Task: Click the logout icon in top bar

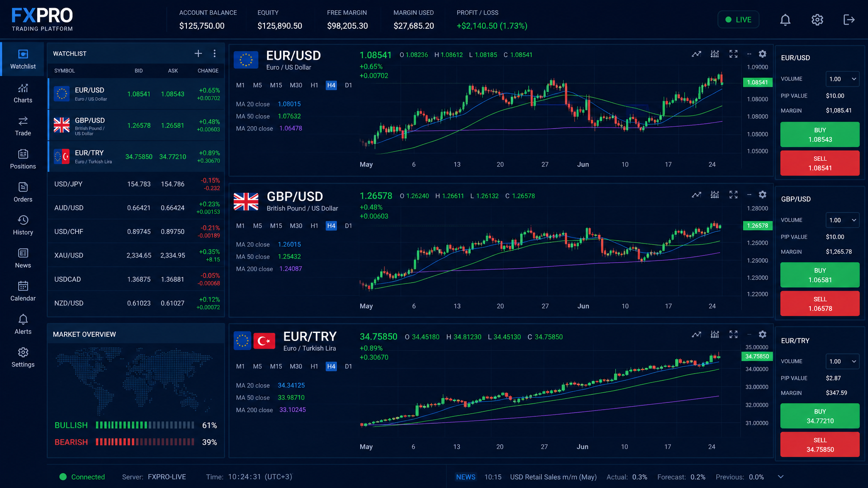Action: click(849, 20)
